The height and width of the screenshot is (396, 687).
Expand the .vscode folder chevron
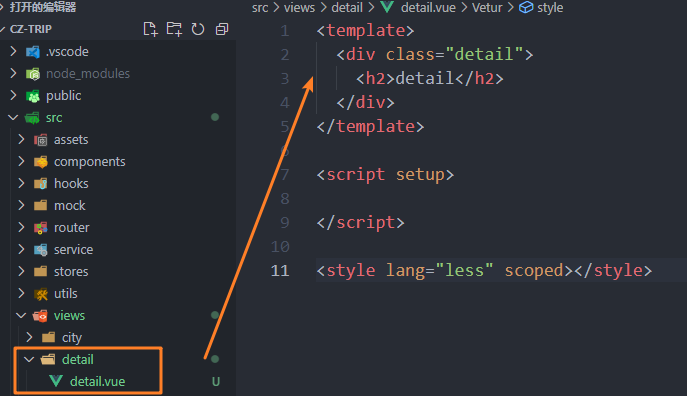[13, 51]
